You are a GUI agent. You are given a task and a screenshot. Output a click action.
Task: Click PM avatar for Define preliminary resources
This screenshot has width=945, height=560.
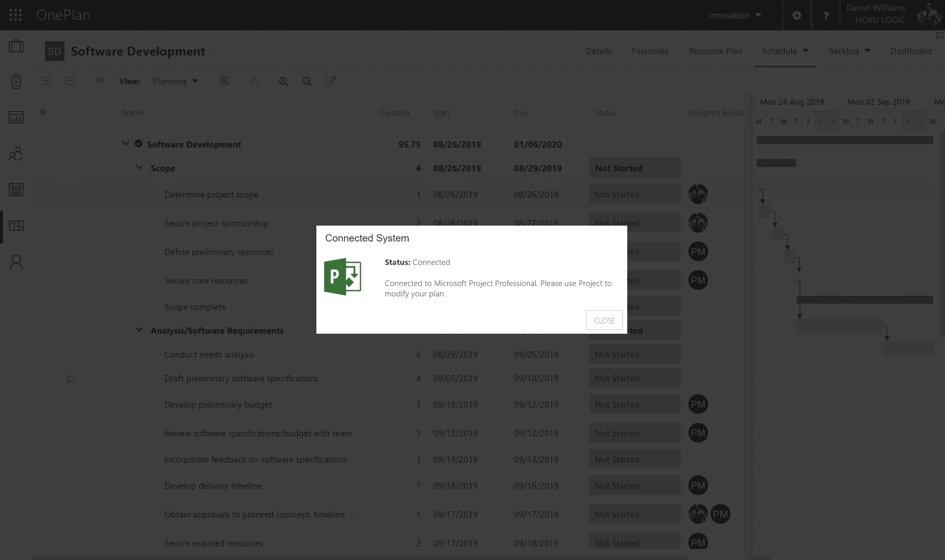coord(698,251)
